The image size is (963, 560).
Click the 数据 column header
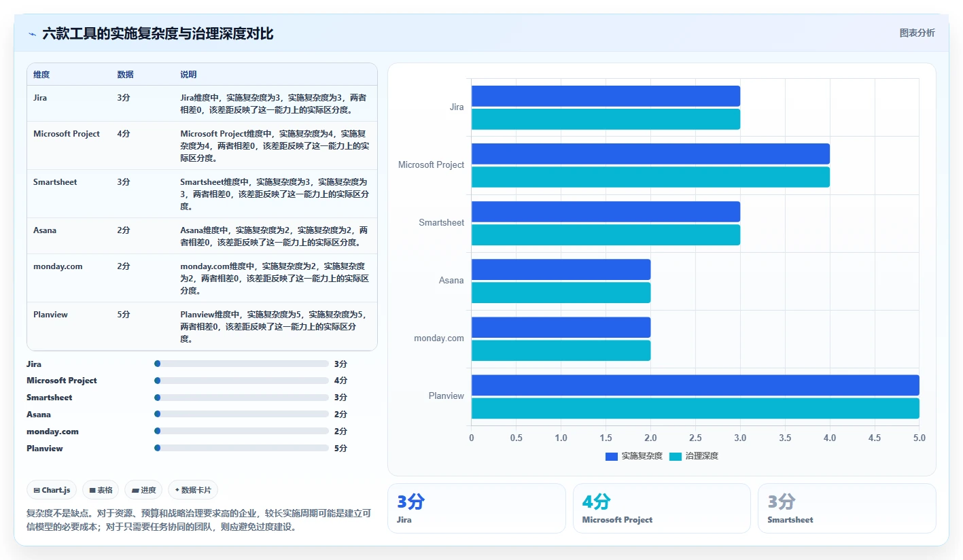[125, 74]
